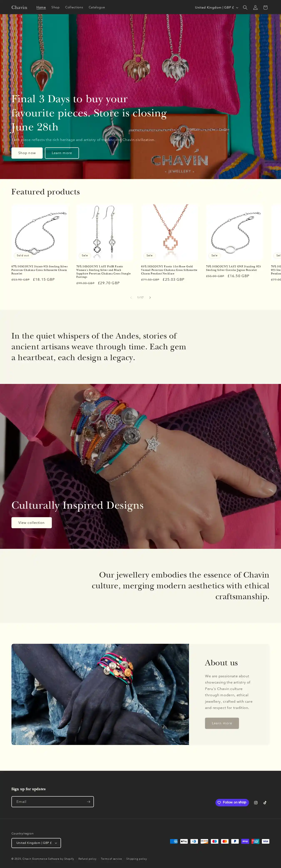The height and width of the screenshot is (868, 281).
Task: Open the search magnifier icon
Action: [x=245, y=7]
